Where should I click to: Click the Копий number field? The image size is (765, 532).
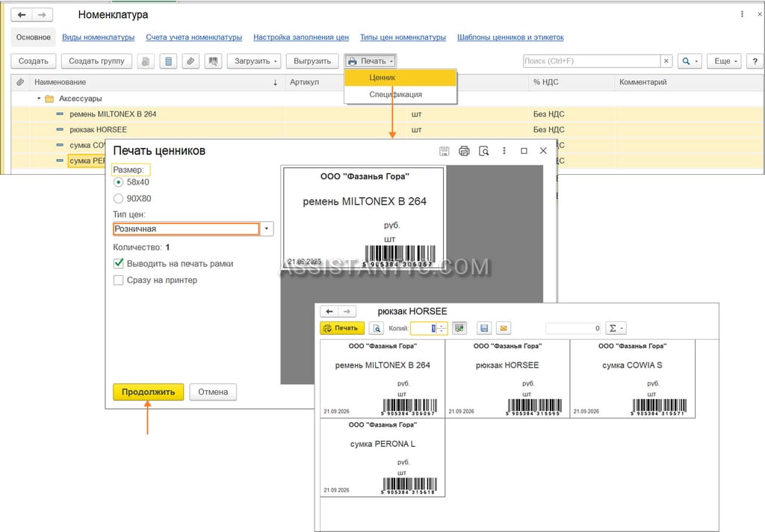pos(424,329)
